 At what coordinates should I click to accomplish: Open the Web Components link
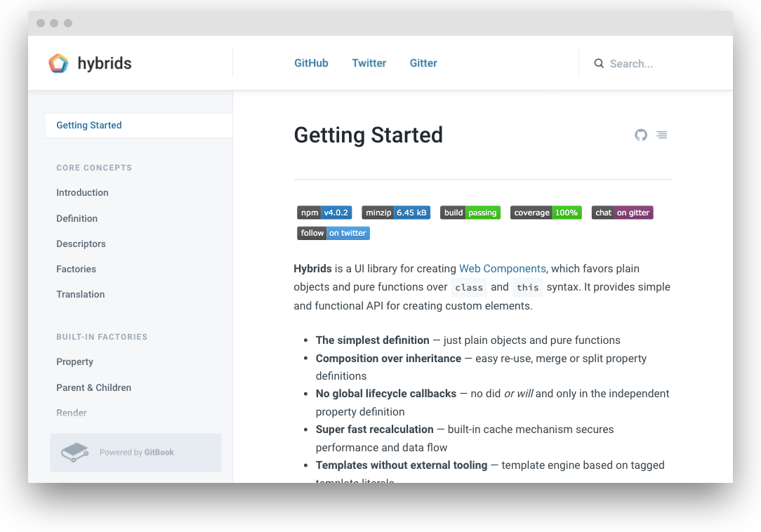[503, 268]
